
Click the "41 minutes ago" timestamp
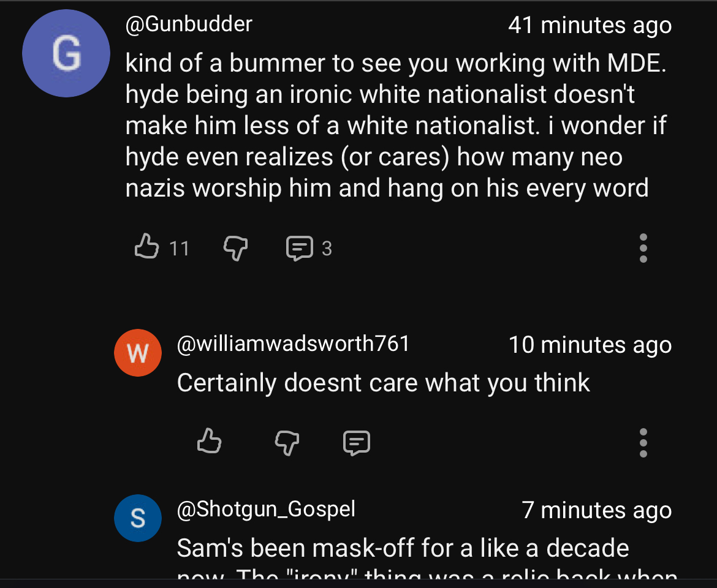coord(590,25)
